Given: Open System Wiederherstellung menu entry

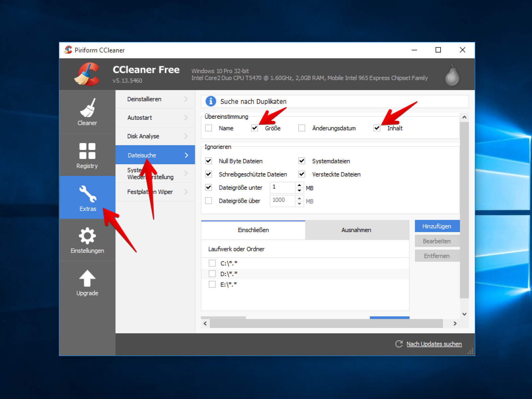Looking at the screenshot, I should tap(155, 174).
